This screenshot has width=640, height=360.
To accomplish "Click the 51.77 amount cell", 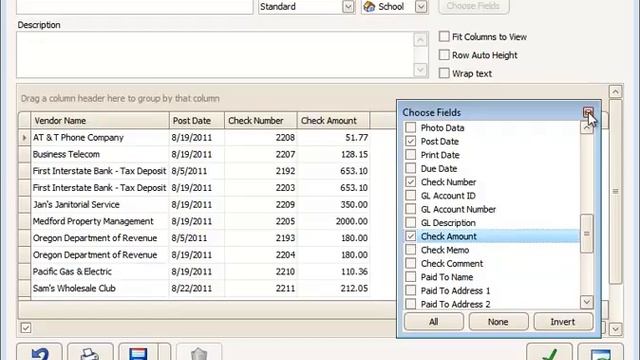I will click(333, 138).
